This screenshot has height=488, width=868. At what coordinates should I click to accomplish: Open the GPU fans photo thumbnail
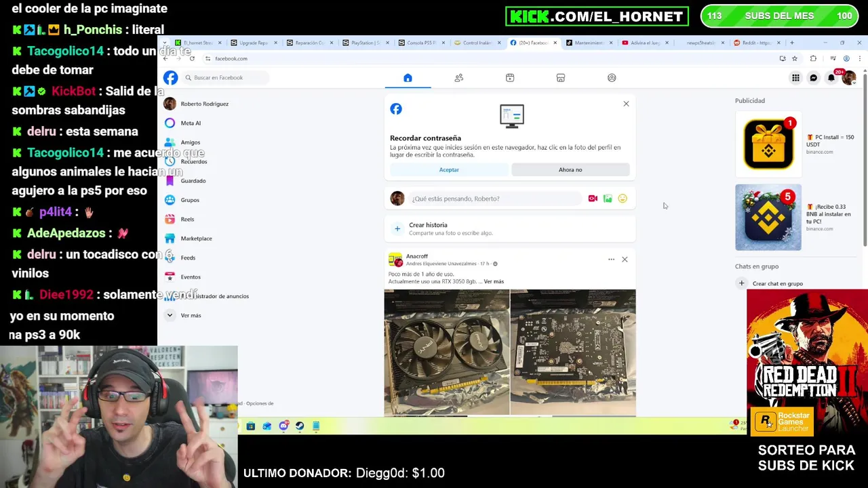pos(447,352)
